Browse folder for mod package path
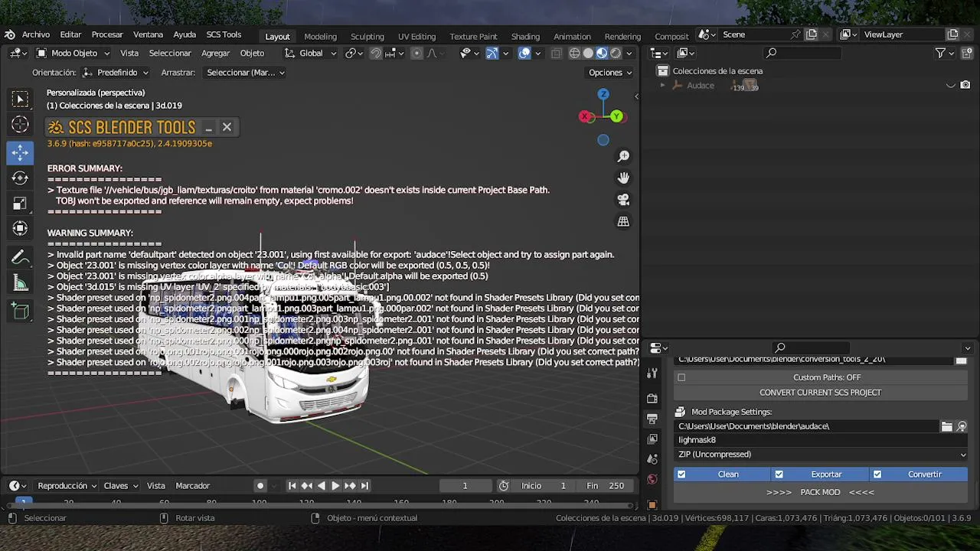The width and height of the screenshot is (980, 551). [x=947, y=426]
